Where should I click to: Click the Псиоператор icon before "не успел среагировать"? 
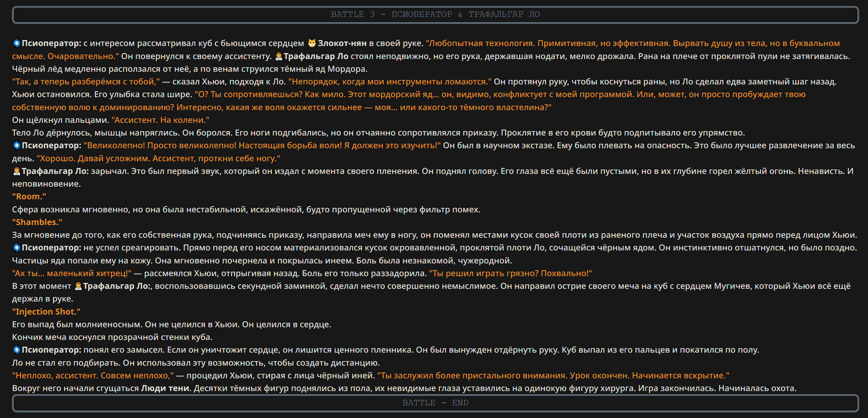tap(16, 248)
